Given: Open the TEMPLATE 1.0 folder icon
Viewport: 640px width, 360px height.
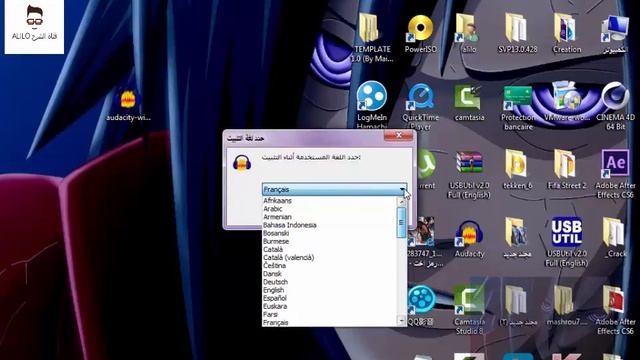Looking at the screenshot, I should (369, 28).
